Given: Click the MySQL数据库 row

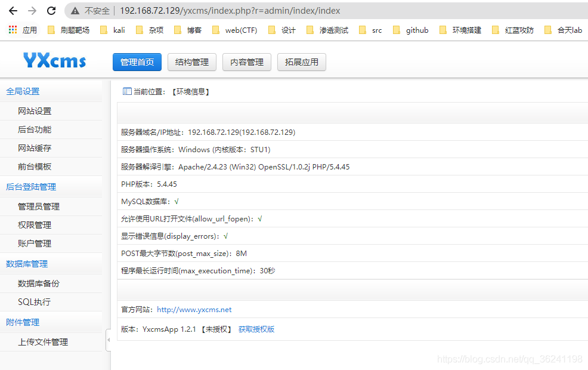Looking at the screenshot, I should pos(352,202).
